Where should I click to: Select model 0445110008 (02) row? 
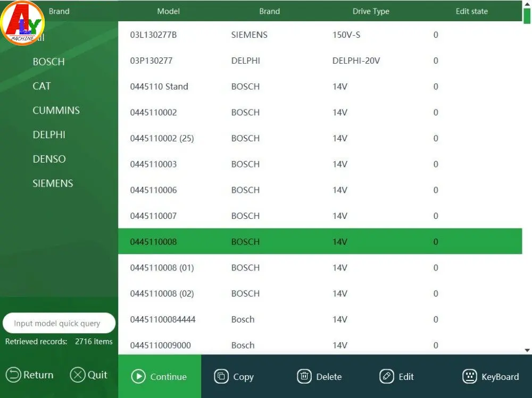click(x=320, y=293)
